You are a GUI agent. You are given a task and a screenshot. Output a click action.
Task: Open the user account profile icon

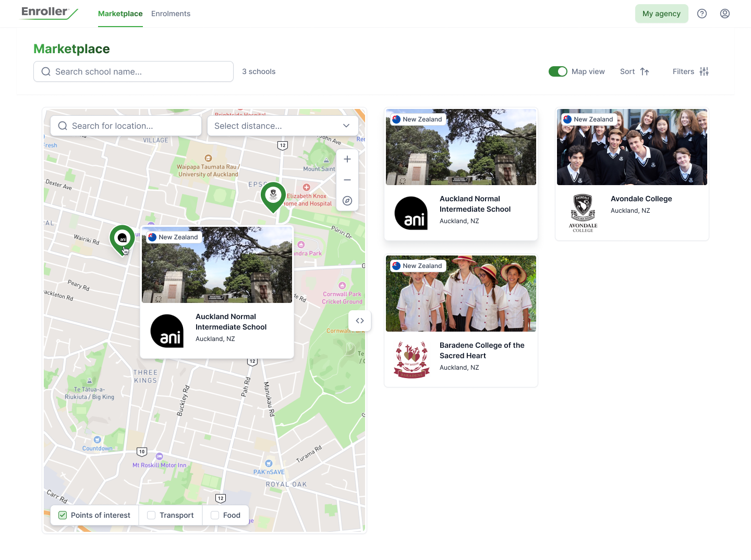click(x=725, y=14)
